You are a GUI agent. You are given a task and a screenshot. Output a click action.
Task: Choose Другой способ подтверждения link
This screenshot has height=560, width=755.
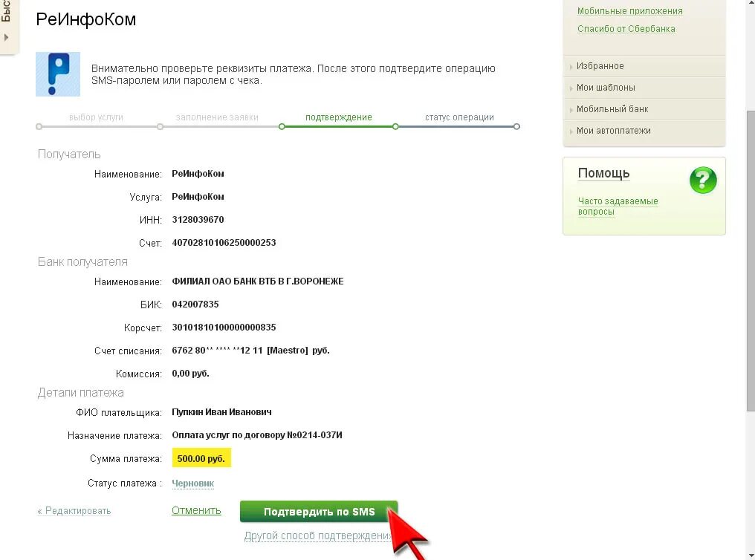pyautogui.click(x=318, y=536)
